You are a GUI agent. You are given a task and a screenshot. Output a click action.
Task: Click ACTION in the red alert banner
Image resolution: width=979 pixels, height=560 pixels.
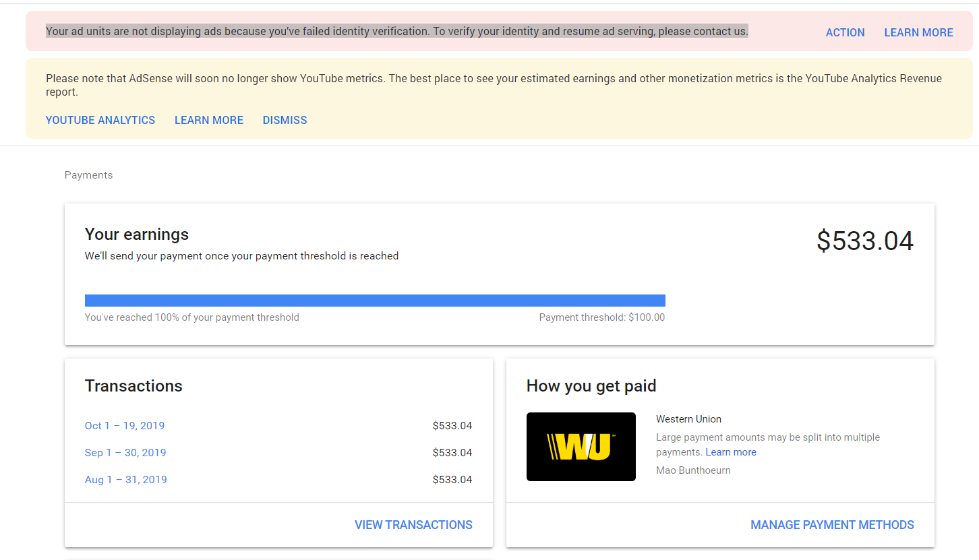pos(845,32)
